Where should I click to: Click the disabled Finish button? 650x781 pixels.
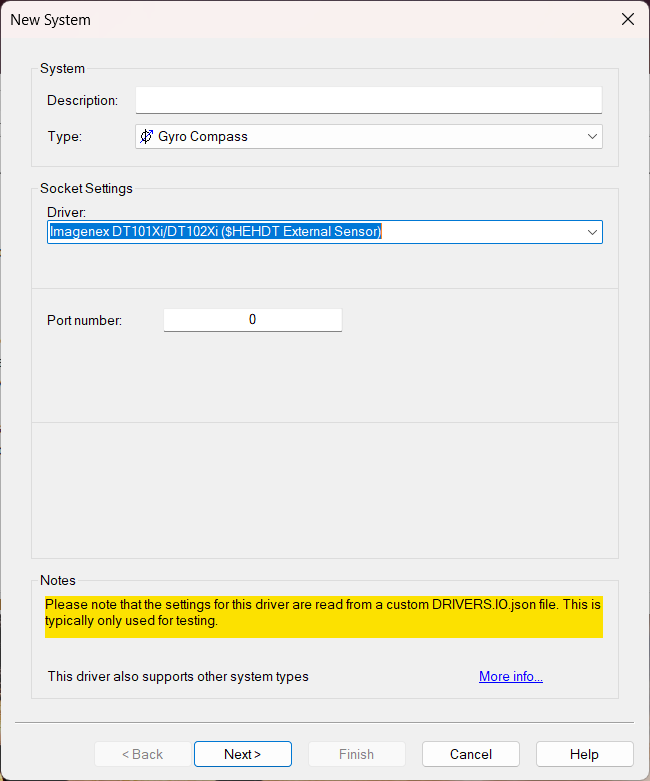click(x=356, y=754)
